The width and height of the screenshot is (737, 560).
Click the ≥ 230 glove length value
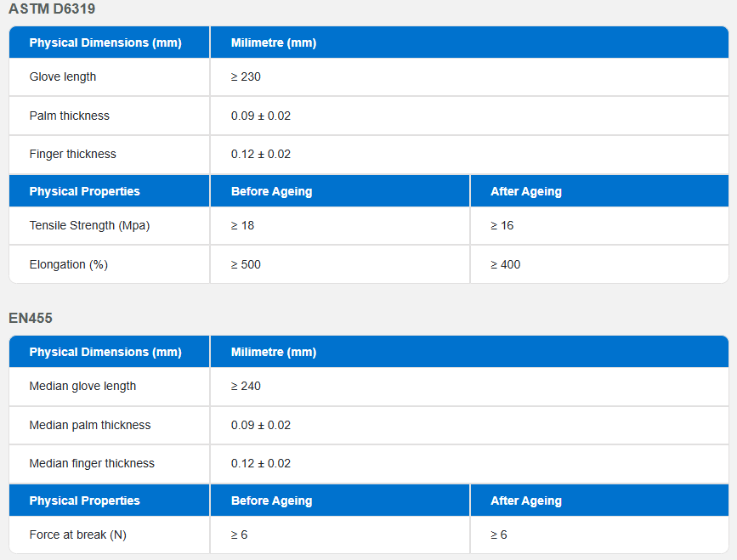(246, 76)
